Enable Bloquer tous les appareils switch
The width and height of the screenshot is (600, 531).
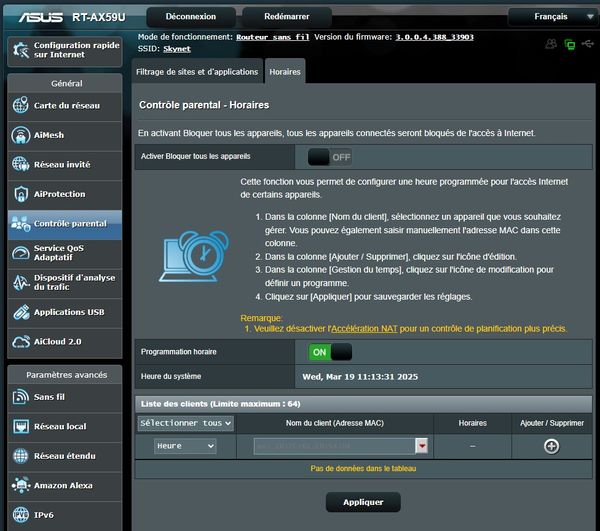[329, 157]
